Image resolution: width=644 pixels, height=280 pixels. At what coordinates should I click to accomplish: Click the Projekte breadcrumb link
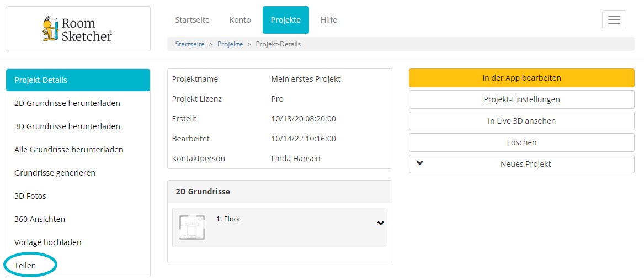point(230,44)
